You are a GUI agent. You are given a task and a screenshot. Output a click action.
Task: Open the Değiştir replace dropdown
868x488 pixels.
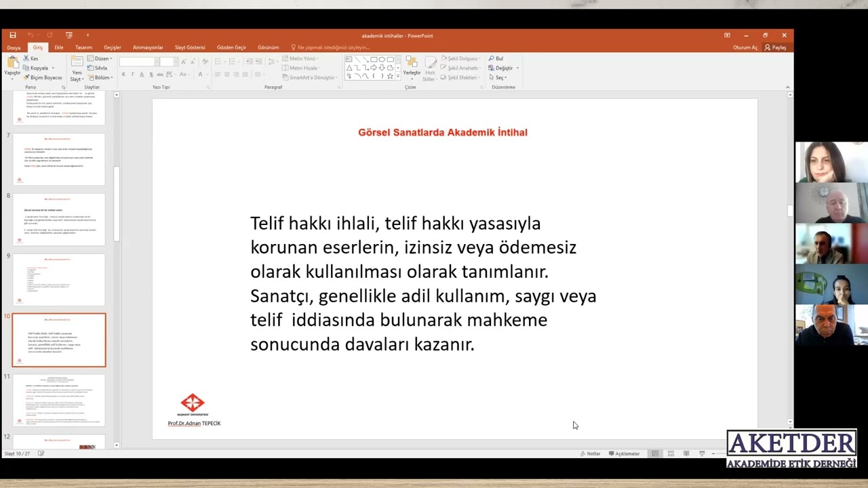[504, 68]
